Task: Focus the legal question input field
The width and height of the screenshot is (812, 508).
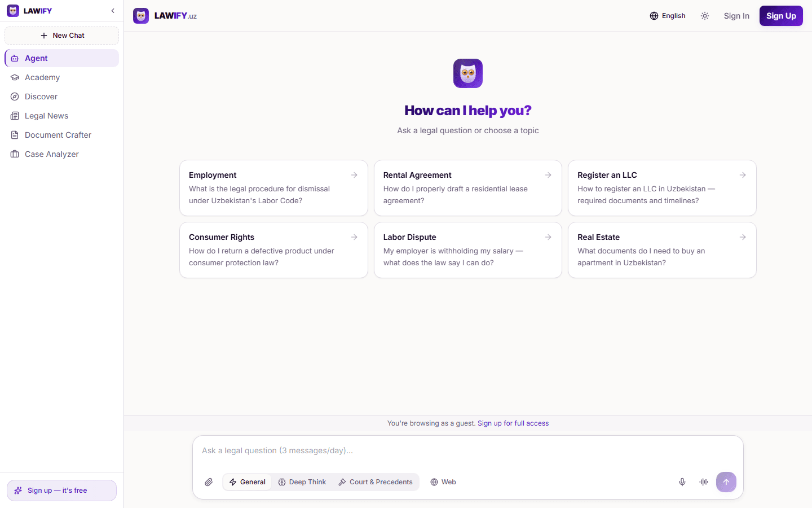Action: pyautogui.click(x=468, y=450)
